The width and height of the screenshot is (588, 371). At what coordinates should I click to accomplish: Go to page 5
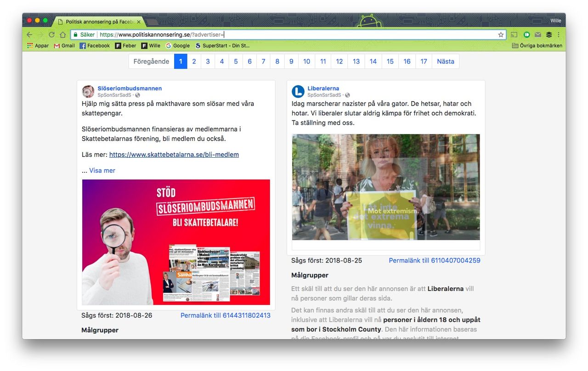pyautogui.click(x=236, y=61)
